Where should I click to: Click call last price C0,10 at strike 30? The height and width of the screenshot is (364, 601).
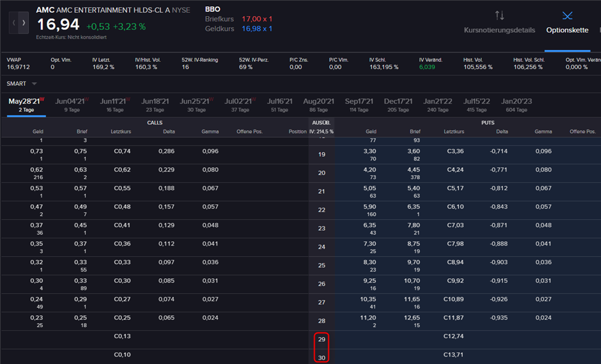point(122,355)
